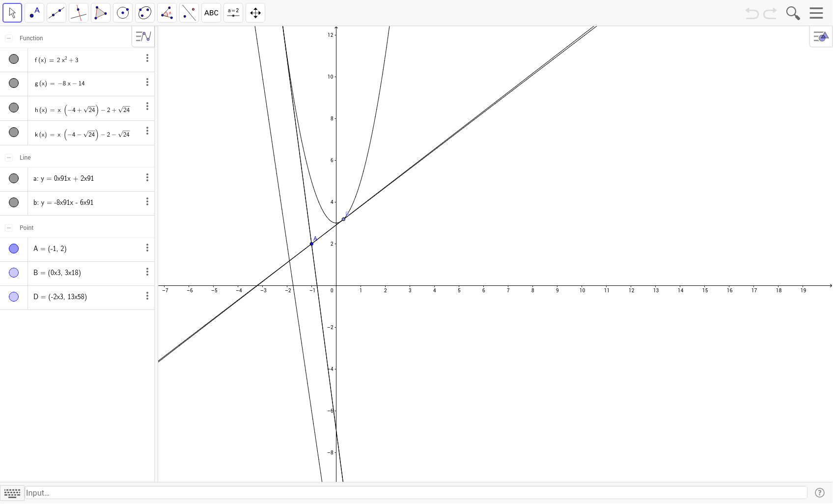Toggle visibility of point A

click(14, 249)
